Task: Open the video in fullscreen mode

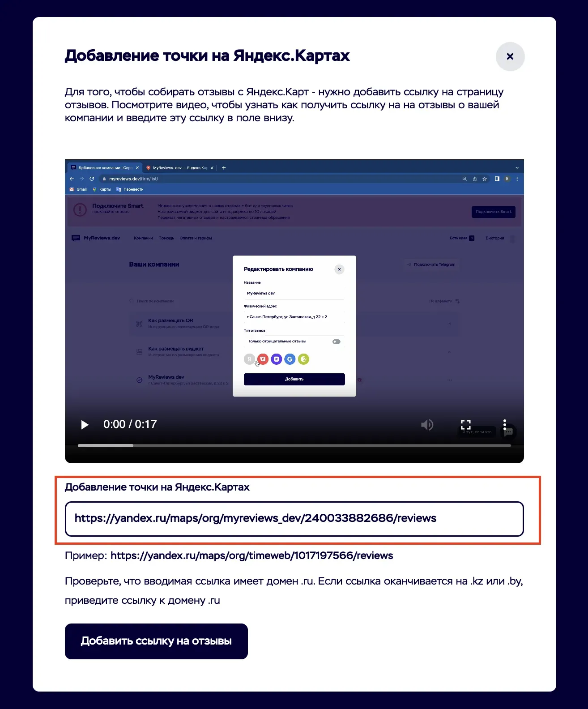Action: tap(466, 424)
